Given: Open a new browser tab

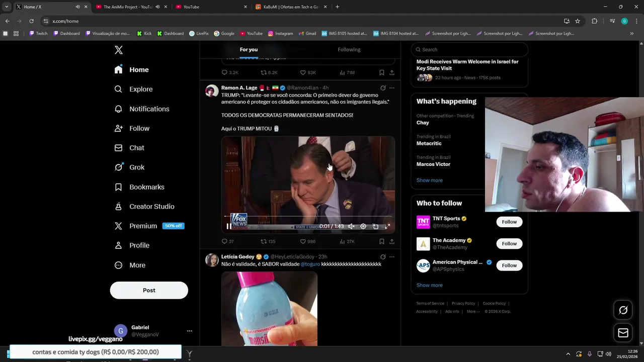Looking at the screenshot, I should coord(337,7).
